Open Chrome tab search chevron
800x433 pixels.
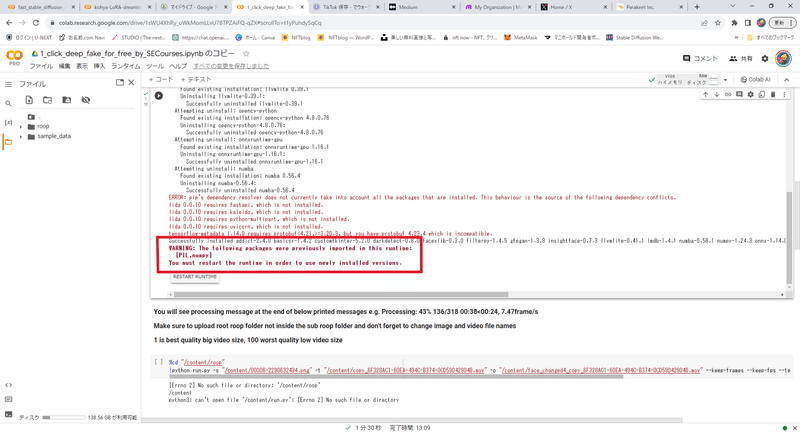pos(733,7)
